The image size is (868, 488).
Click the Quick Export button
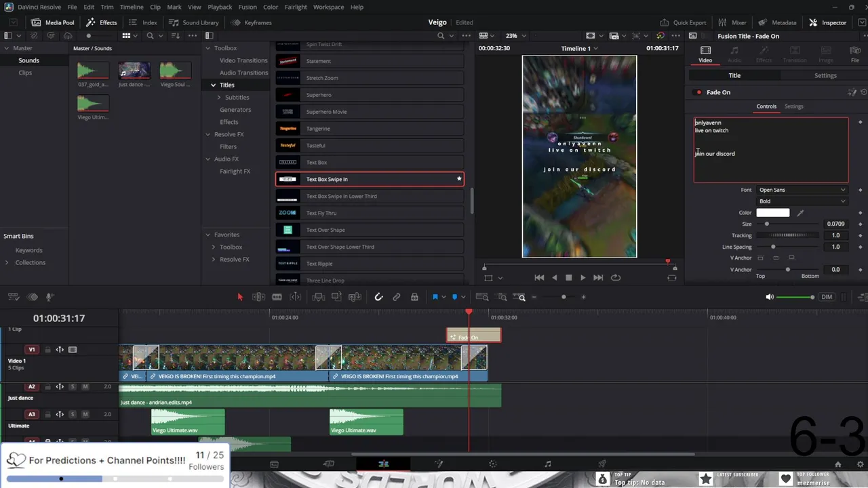pos(683,22)
